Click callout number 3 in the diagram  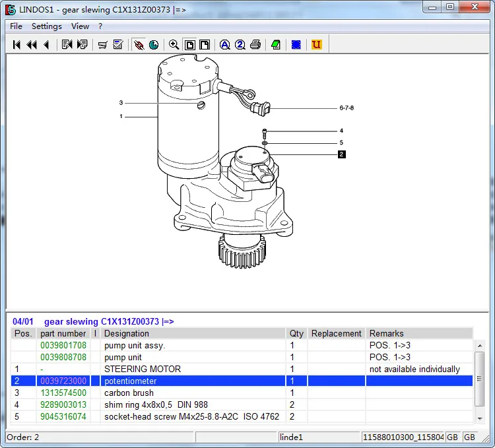(x=121, y=102)
